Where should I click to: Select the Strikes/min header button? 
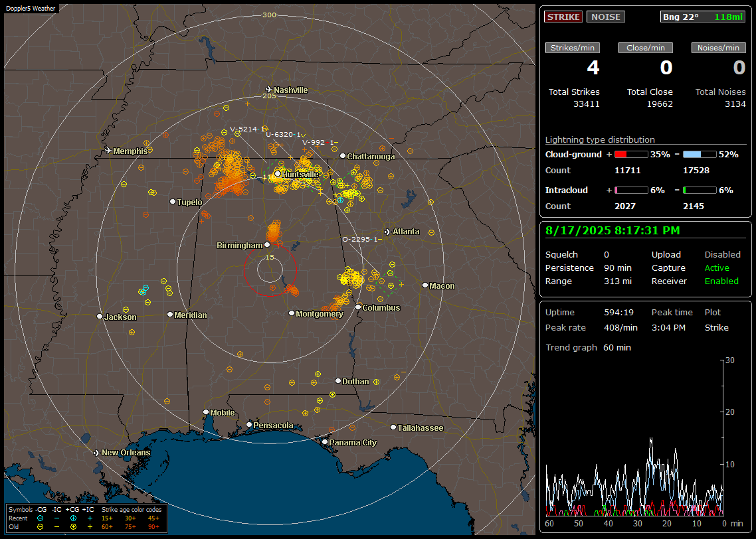click(572, 48)
